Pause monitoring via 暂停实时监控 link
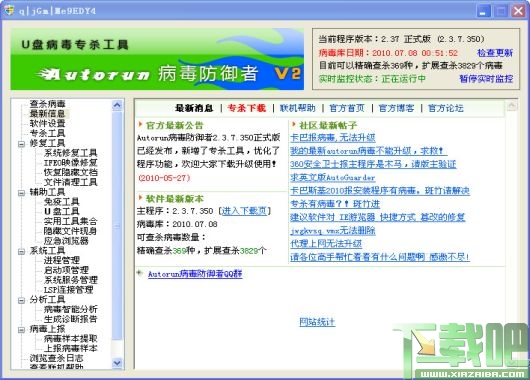Image resolution: width=530 pixels, height=380 pixels. (486, 79)
